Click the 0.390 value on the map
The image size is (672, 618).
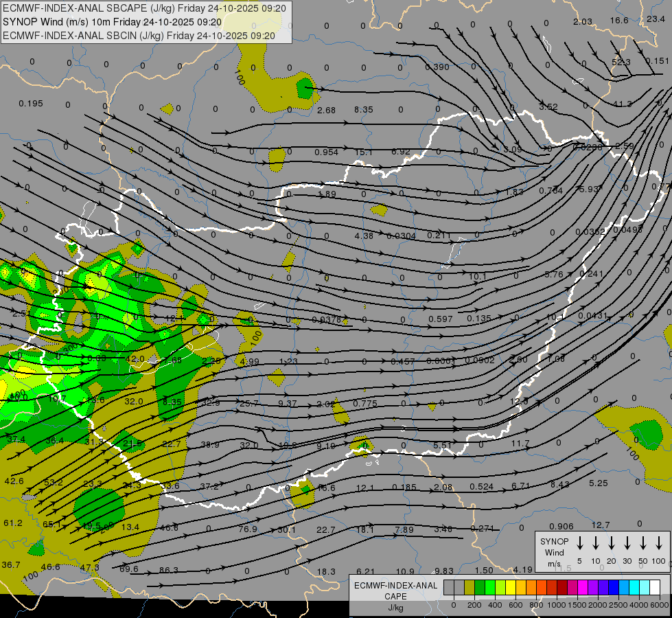tap(437, 67)
